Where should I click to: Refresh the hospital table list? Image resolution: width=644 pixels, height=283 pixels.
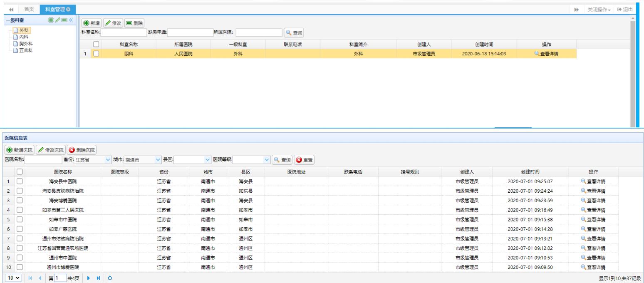click(x=110, y=278)
